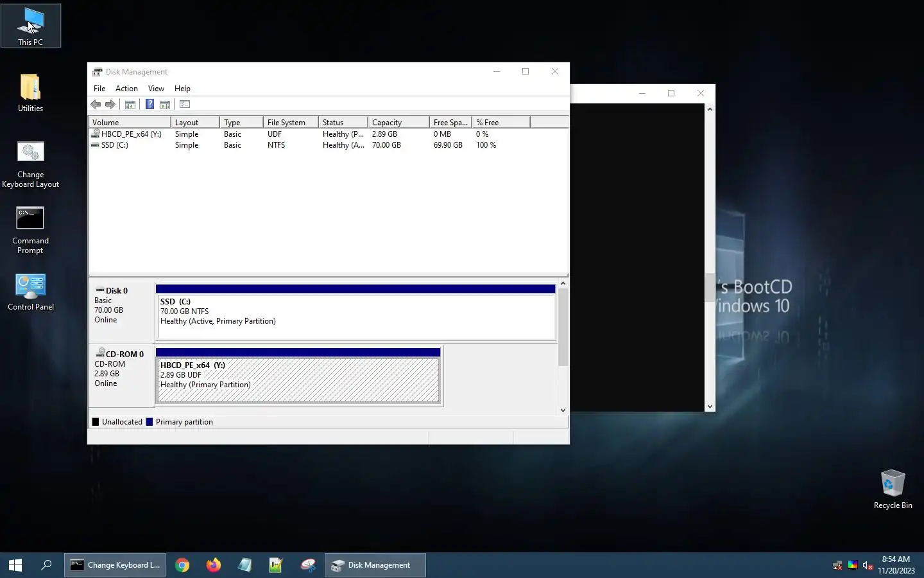Click the Unallocated black legend swatch
Viewport: 924px width, 578px height.
click(96, 422)
